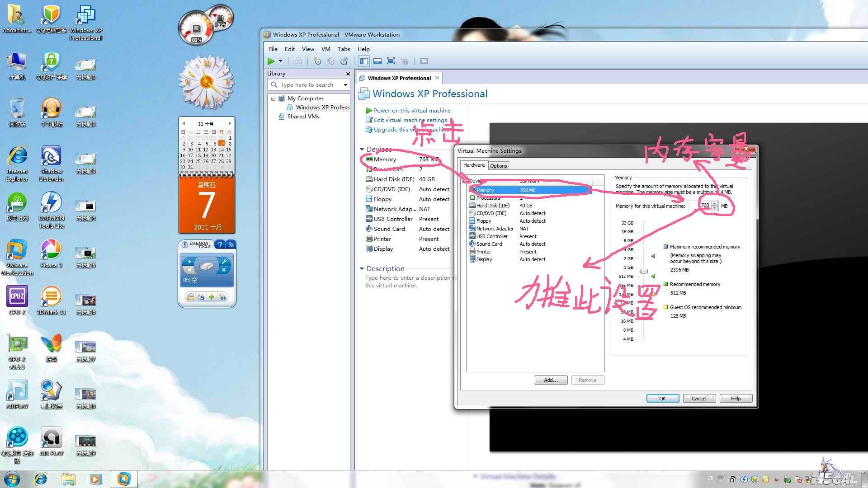The width and height of the screenshot is (868, 488).
Task: Select the Shadow Defender desktop icon
Action: [52, 164]
